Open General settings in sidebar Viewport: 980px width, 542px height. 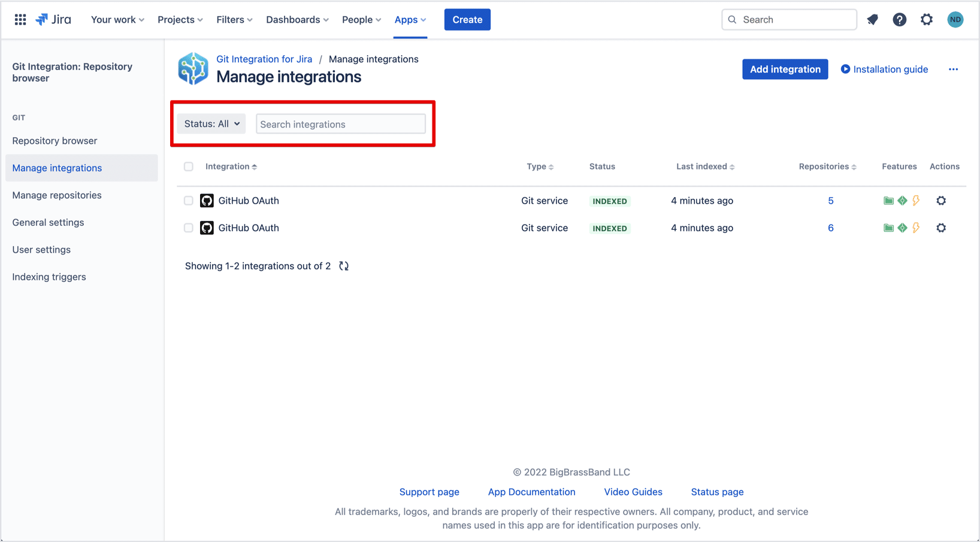click(48, 222)
